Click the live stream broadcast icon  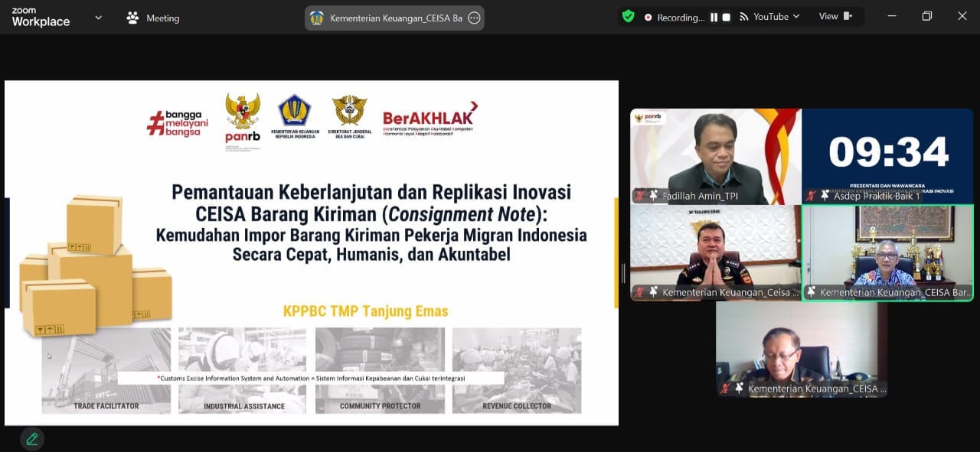tap(743, 17)
